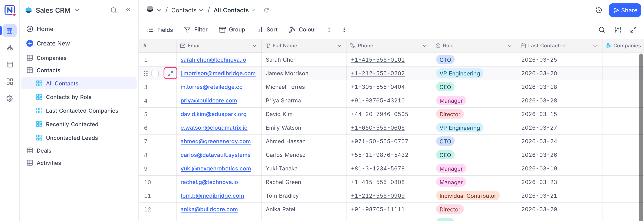Screen dimensions: 644x221
Task: Open the Last Contacted column dropdown arrow
Action: (595, 46)
